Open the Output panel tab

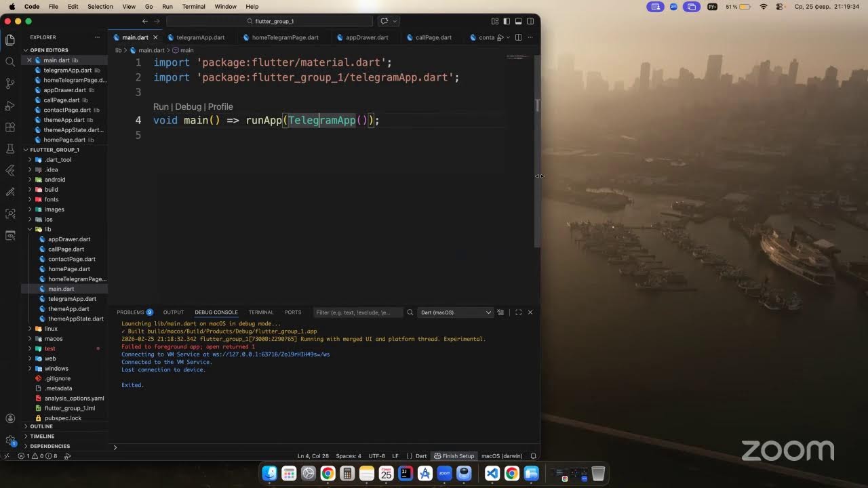pyautogui.click(x=174, y=312)
